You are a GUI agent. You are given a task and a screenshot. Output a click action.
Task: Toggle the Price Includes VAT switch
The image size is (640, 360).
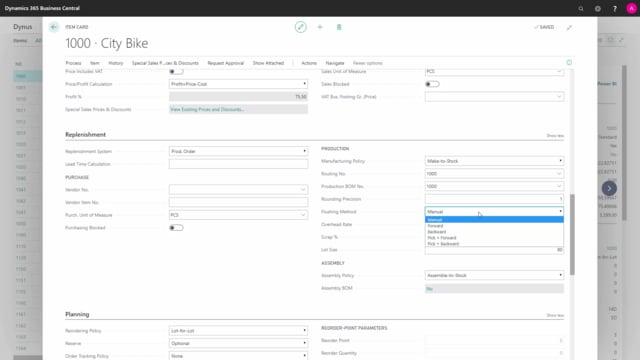tap(176, 71)
